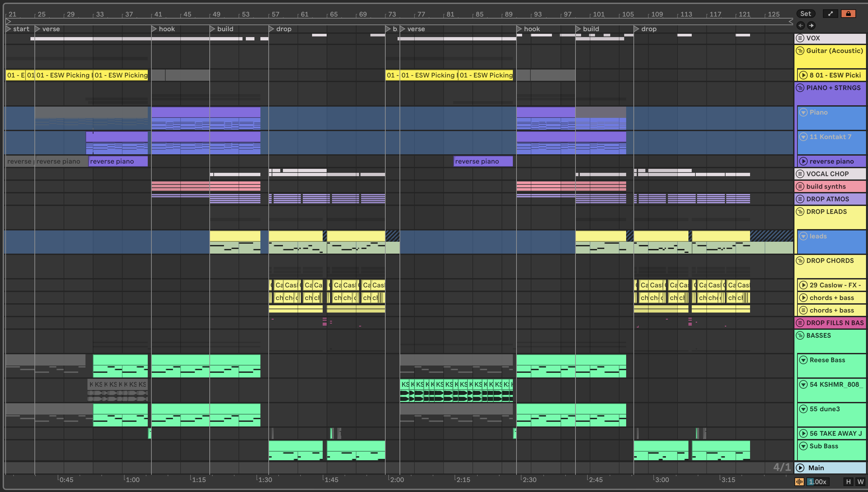The width and height of the screenshot is (868, 492).
Task: Toggle the H optimize height button
Action: [848, 482]
